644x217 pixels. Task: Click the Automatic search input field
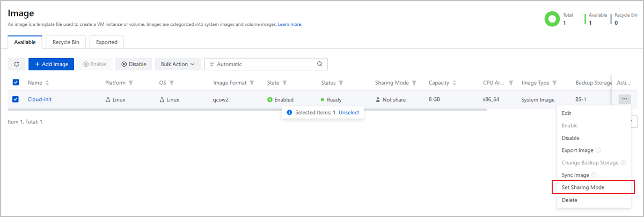263,64
